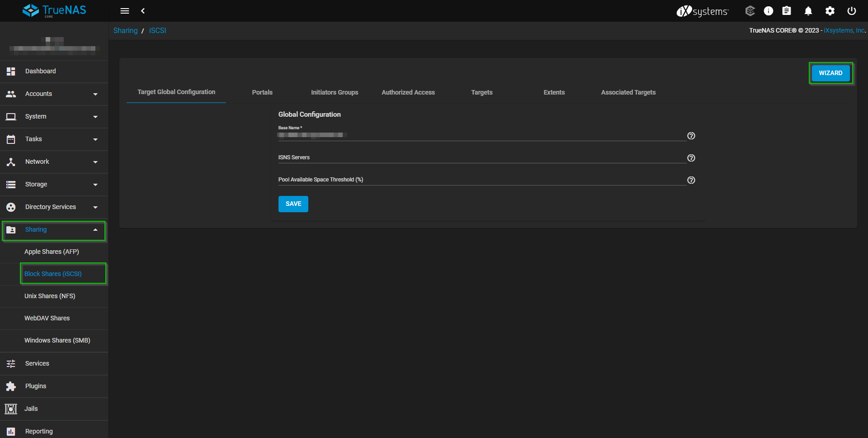The height and width of the screenshot is (438, 868).
Task: Switch to the Extents tab
Action: (554, 92)
